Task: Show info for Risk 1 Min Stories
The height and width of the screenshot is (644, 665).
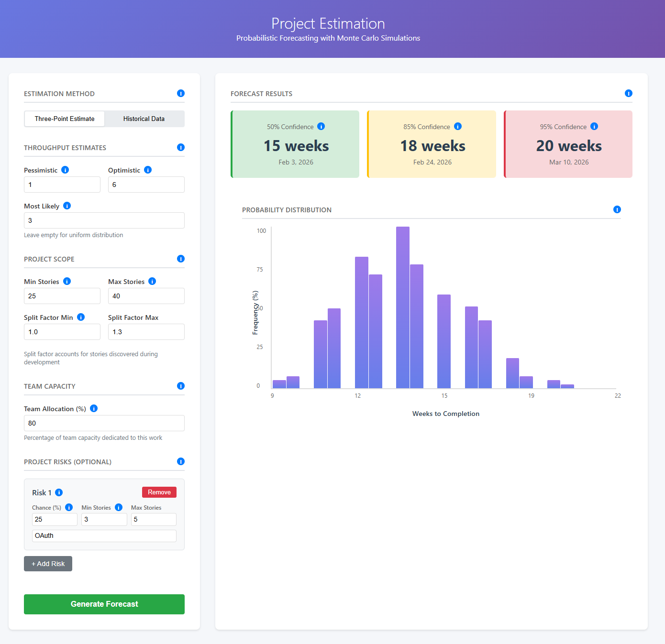Action: pos(119,507)
